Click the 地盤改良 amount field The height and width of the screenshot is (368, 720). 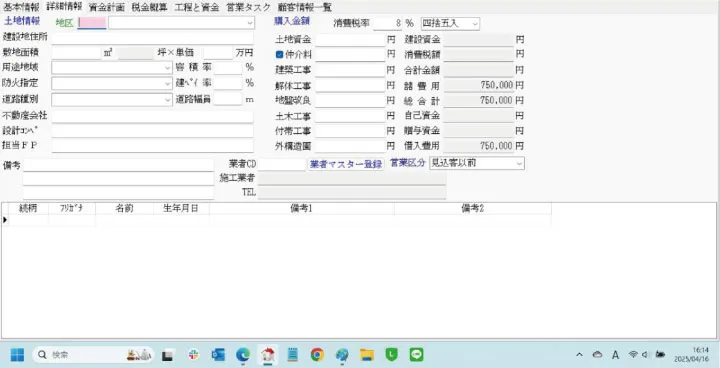pyautogui.click(x=350, y=101)
